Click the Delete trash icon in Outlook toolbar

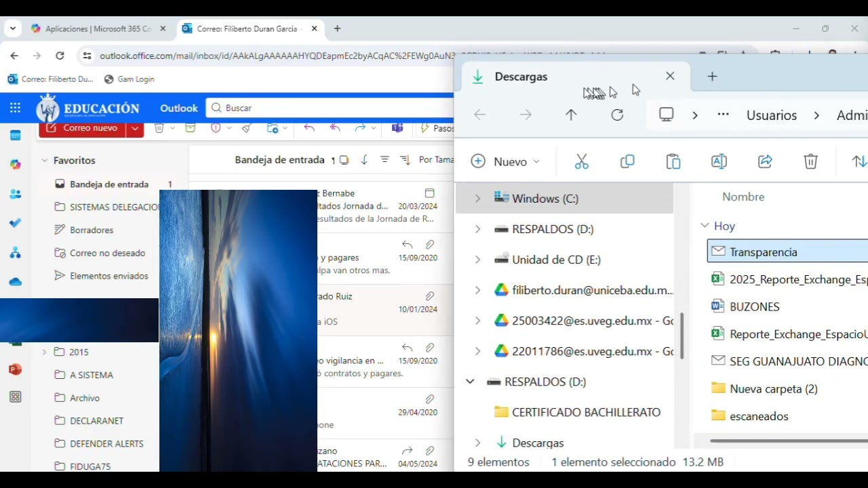tap(159, 128)
